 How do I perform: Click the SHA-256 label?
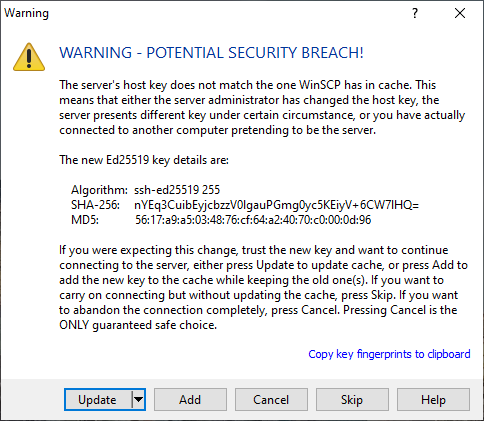95,205
